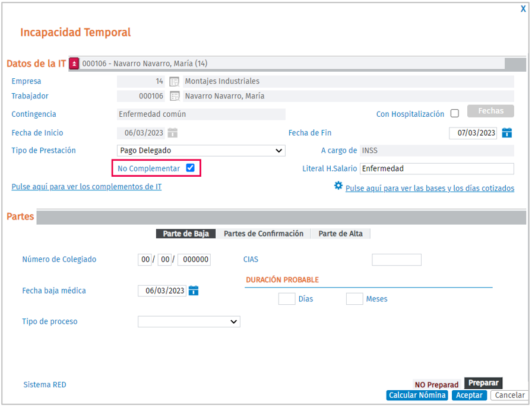
Task: Open the Fecha de Fin calendar picker
Action: tap(506, 133)
